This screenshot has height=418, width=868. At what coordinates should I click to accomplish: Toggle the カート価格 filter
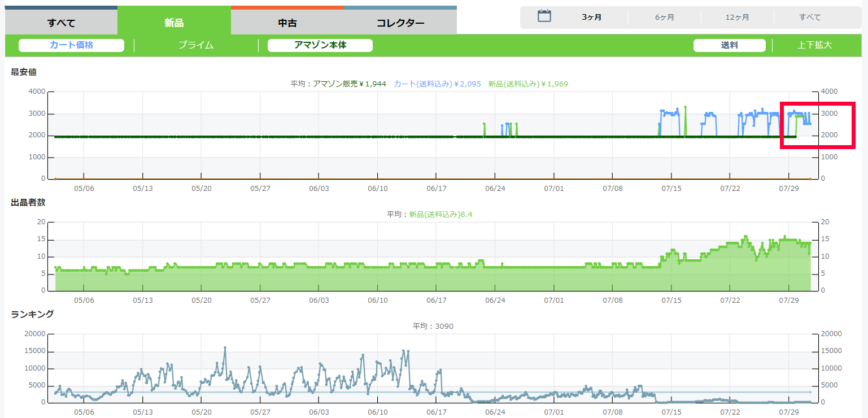pos(71,45)
